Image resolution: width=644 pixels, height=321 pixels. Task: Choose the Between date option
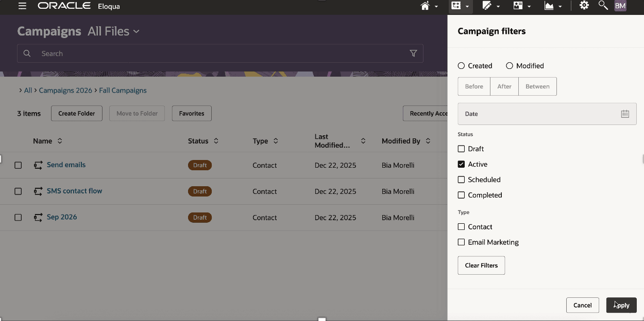point(537,86)
